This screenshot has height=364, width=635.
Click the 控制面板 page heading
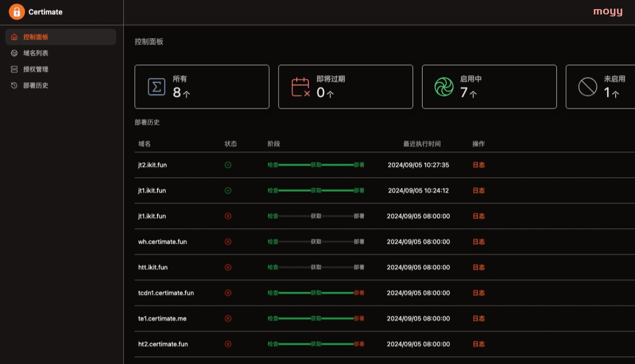coord(149,42)
